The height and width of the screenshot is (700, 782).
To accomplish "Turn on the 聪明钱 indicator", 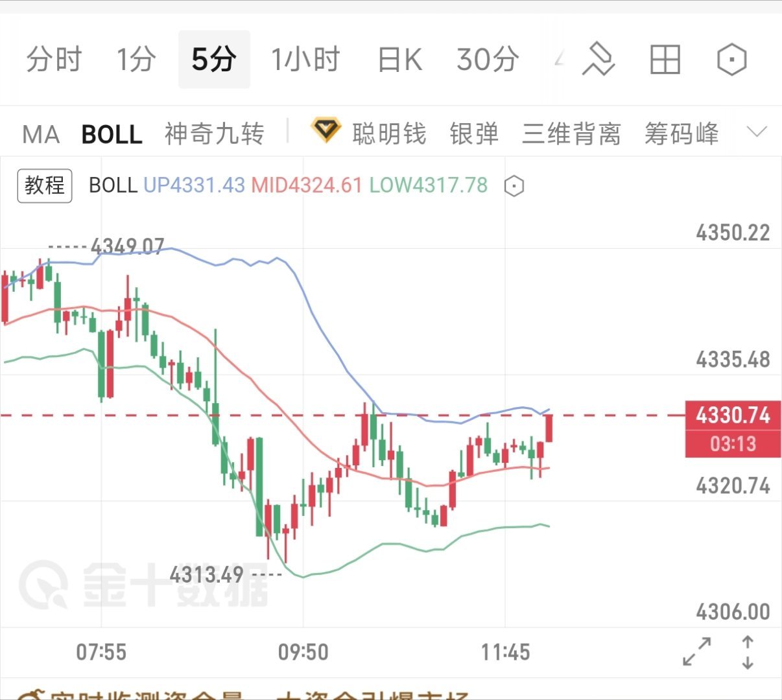I will pos(389,134).
